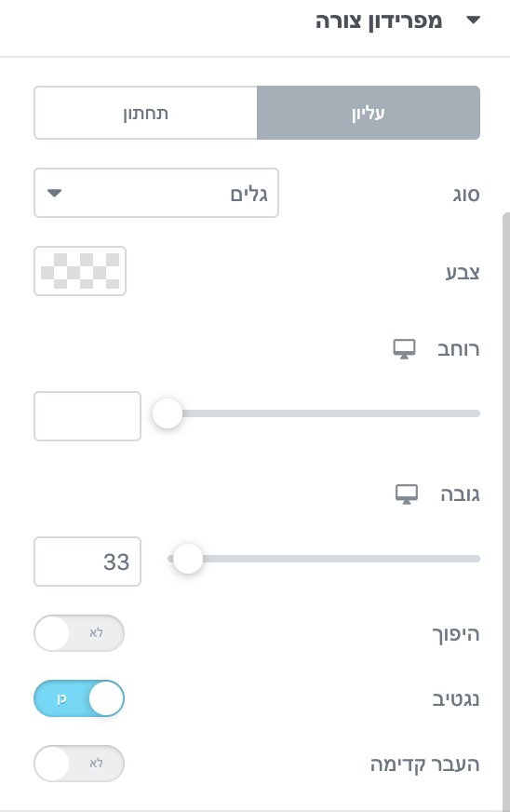Click the רוחב slider handle
Screen dimensions: 510x812
click(x=168, y=413)
